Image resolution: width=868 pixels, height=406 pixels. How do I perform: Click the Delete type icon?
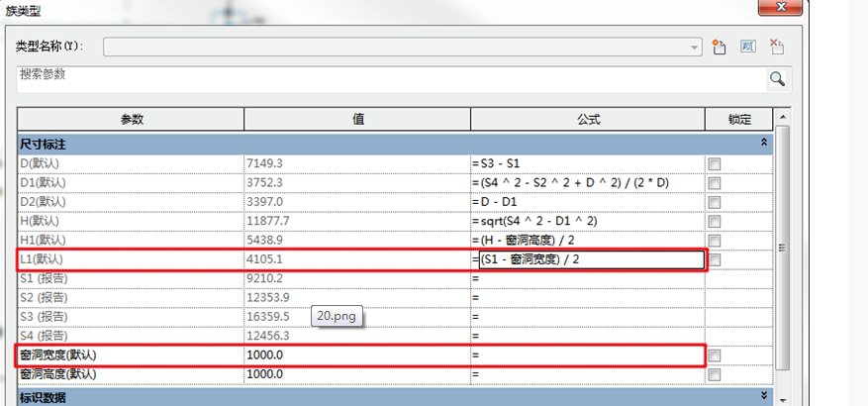click(x=777, y=48)
